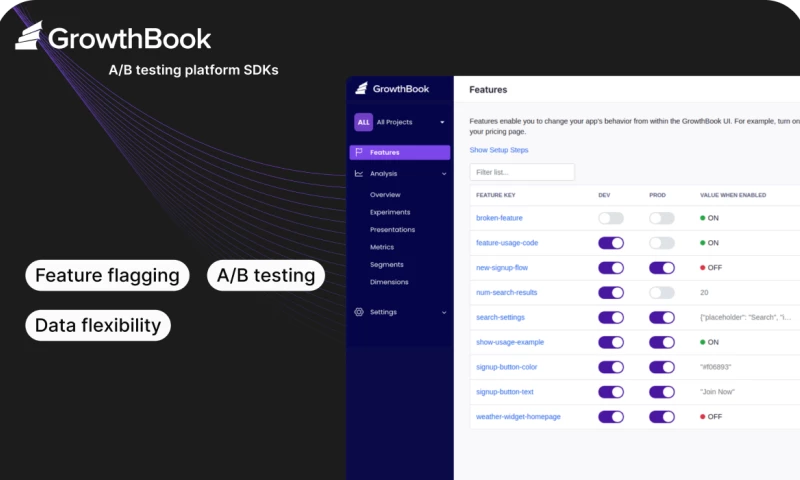Image resolution: width=800 pixels, height=480 pixels.
Task: Open the show-usage-example link
Action: [510, 342]
